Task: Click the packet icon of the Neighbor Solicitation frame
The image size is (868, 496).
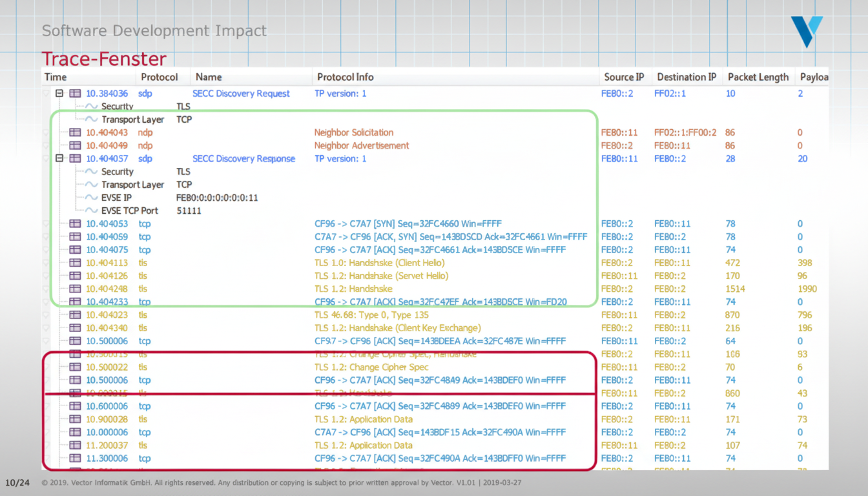Action: (x=75, y=132)
